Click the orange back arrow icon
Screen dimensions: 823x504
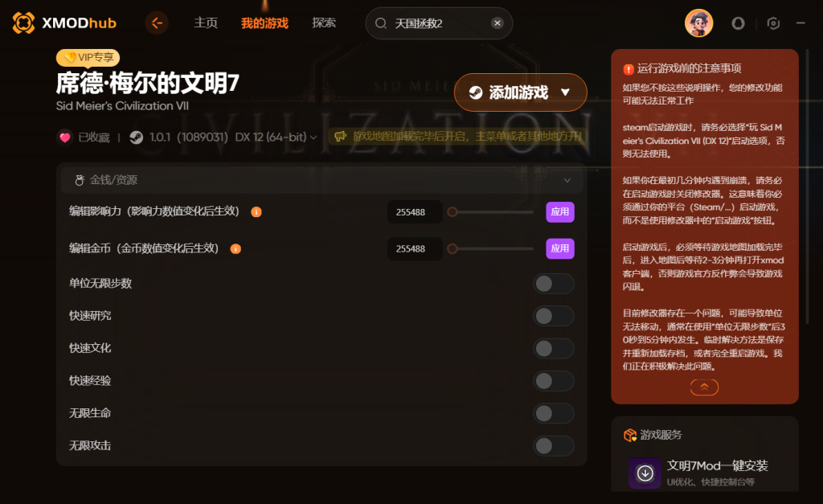(x=157, y=23)
